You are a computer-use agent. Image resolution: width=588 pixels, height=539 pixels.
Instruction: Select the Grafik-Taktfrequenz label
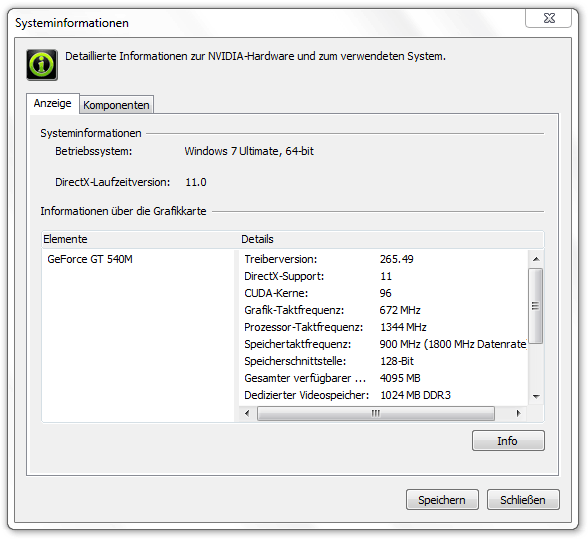point(294,310)
